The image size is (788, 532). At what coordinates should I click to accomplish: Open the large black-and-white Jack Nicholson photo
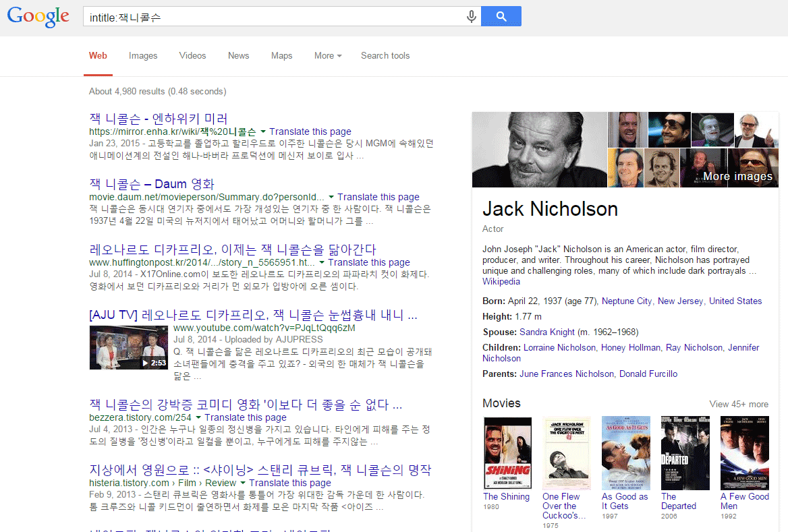point(540,150)
